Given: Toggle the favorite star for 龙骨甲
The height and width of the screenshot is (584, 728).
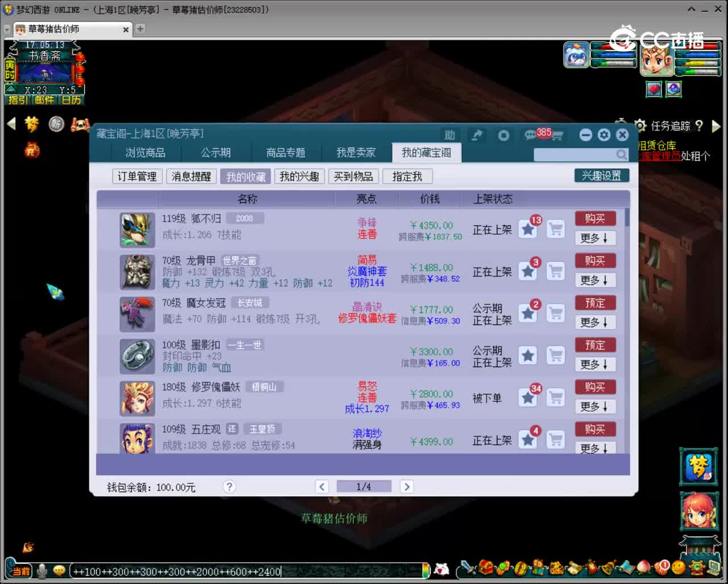Looking at the screenshot, I should click(x=528, y=271).
